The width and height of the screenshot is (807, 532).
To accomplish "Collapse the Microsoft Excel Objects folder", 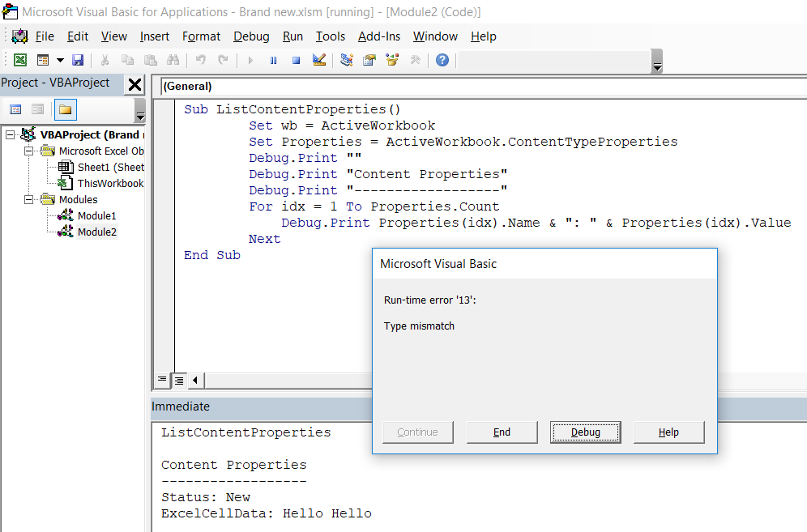I will click(x=29, y=151).
